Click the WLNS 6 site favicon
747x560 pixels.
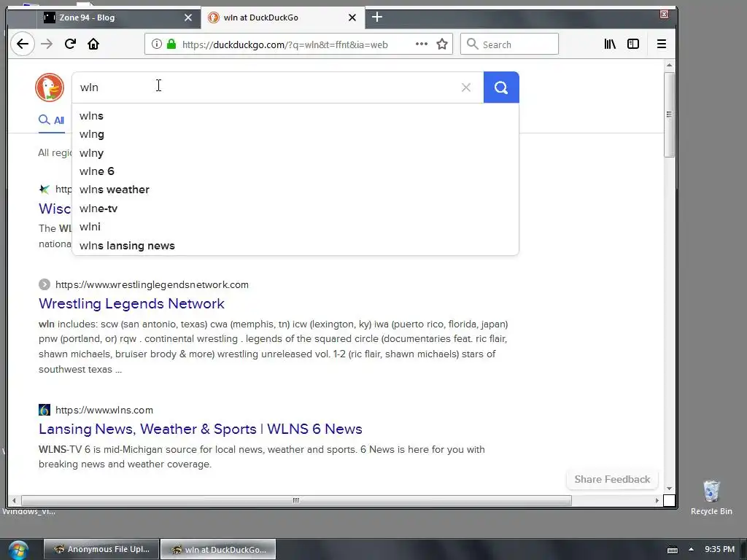coord(44,410)
